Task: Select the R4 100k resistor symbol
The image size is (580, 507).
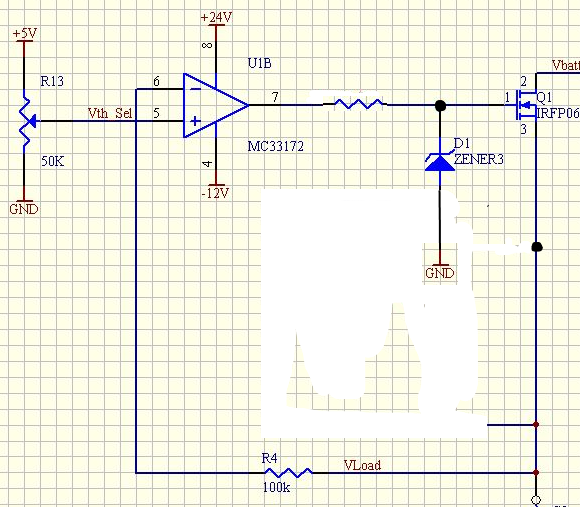Action: (289, 472)
